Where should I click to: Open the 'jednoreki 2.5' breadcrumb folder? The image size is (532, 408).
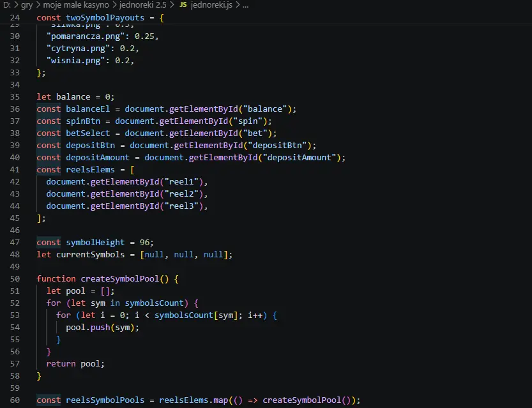[143, 5]
